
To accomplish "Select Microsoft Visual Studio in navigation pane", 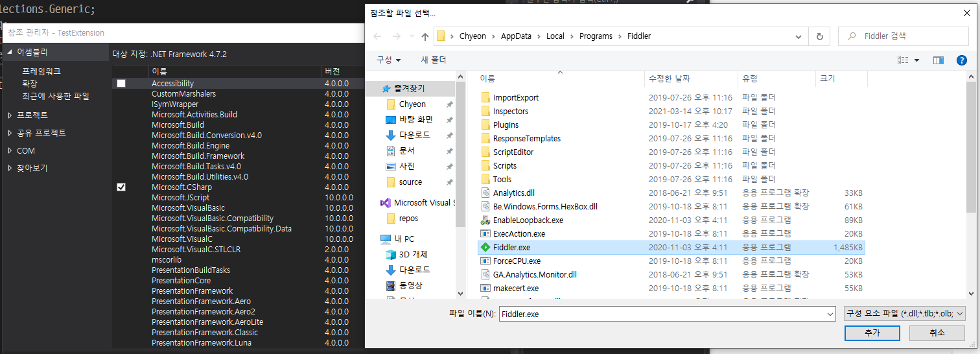I will (417, 202).
